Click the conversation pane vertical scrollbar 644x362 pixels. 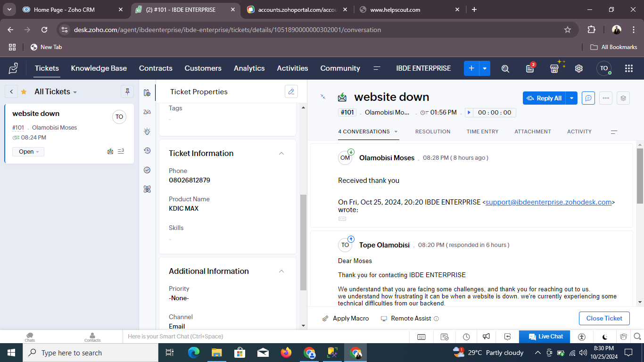(640, 176)
